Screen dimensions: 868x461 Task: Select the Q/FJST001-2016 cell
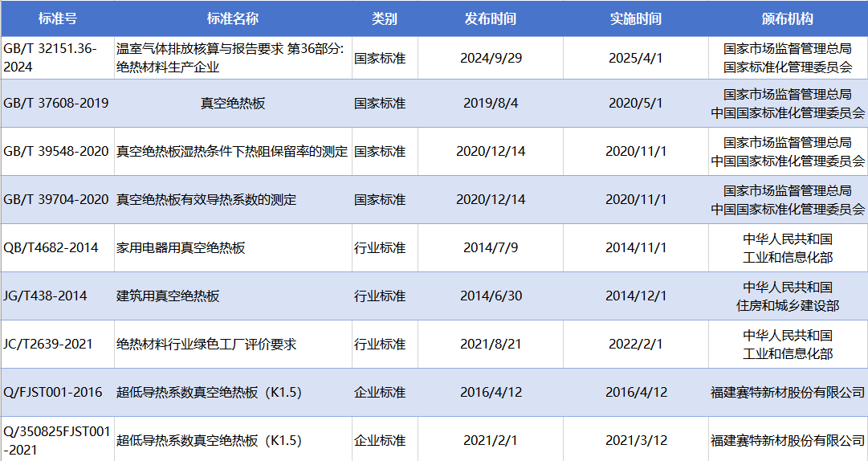tap(53, 393)
